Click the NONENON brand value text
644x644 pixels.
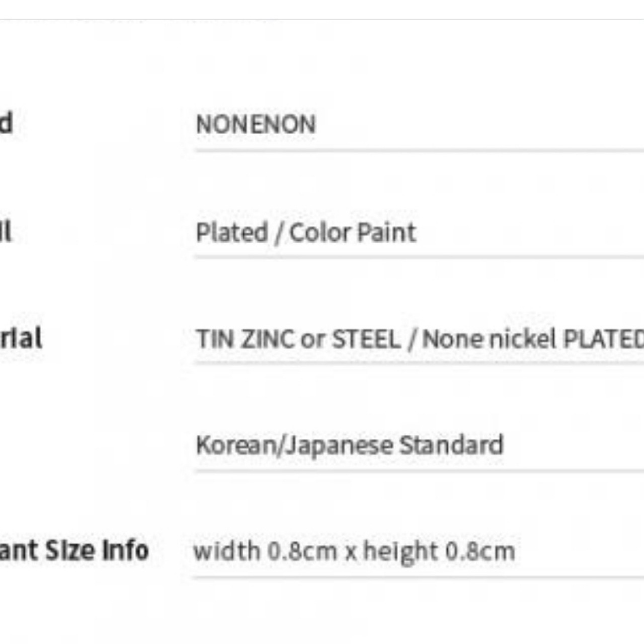(256, 124)
